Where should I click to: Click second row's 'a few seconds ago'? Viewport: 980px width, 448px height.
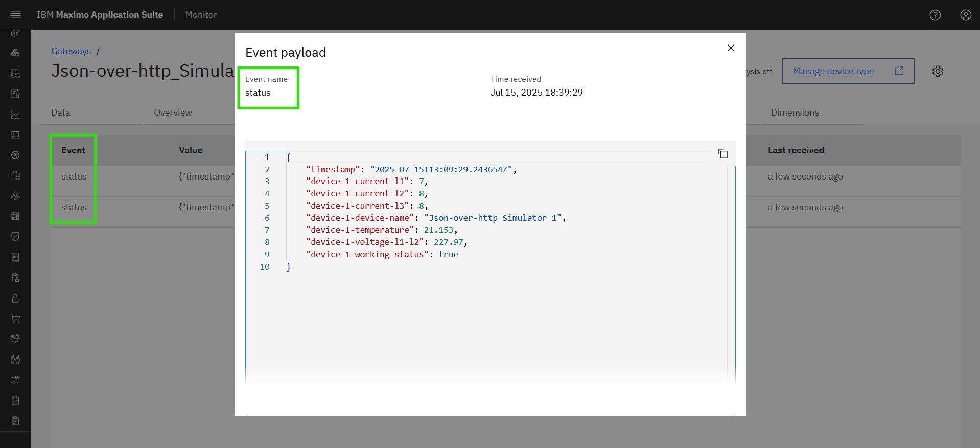pyautogui.click(x=805, y=207)
